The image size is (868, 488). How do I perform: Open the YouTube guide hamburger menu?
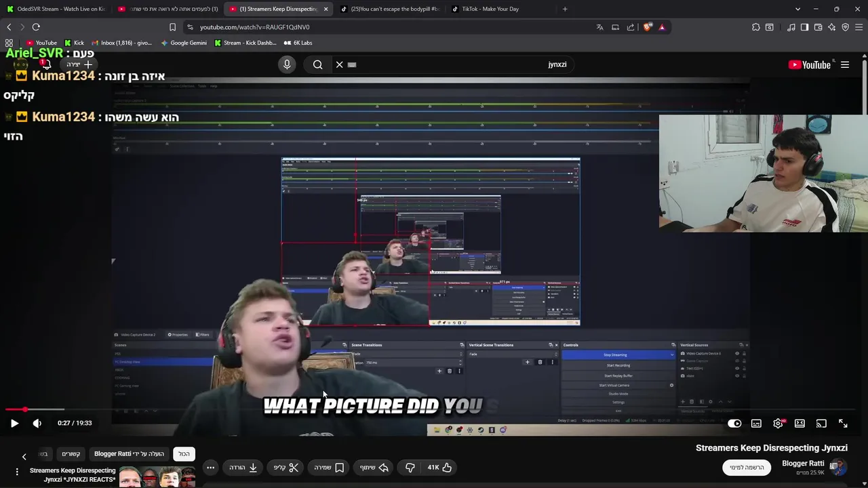click(x=845, y=64)
